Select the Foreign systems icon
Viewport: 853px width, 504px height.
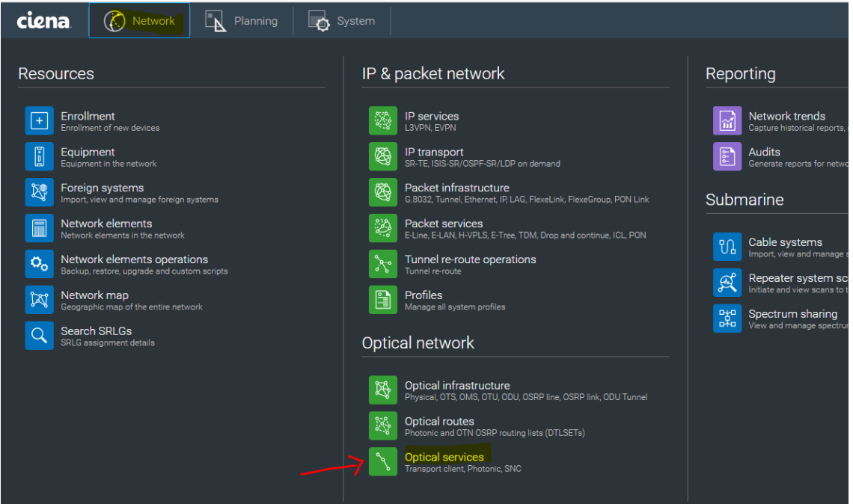coord(39,192)
